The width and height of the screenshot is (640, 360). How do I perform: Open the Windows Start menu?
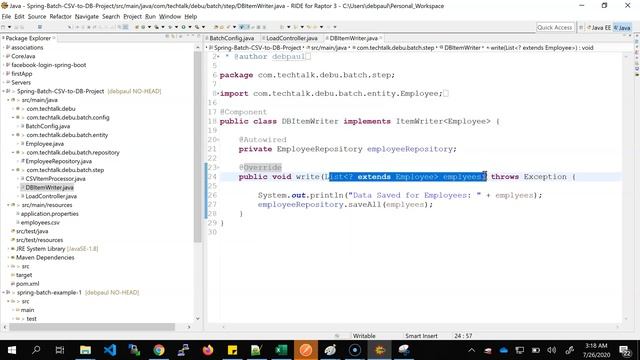point(12,350)
